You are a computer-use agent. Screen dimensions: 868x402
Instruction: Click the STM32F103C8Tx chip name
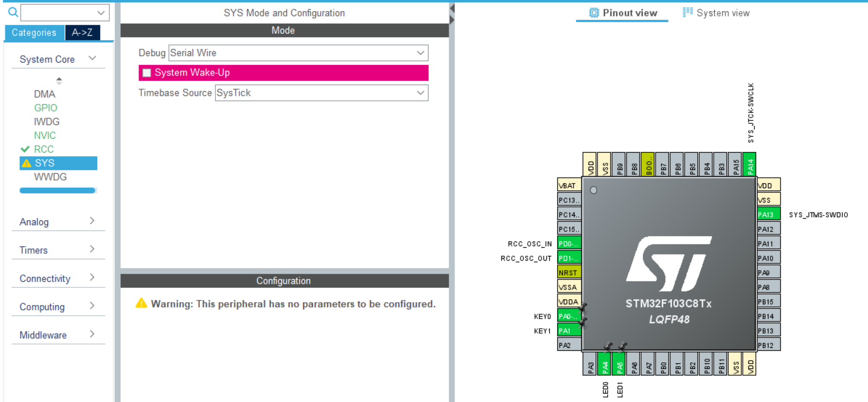tap(669, 304)
